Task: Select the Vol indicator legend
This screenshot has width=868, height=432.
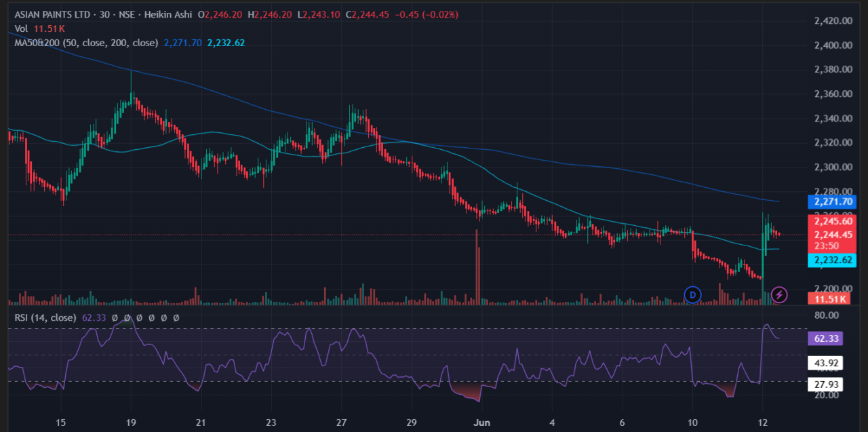Action: tap(22, 28)
